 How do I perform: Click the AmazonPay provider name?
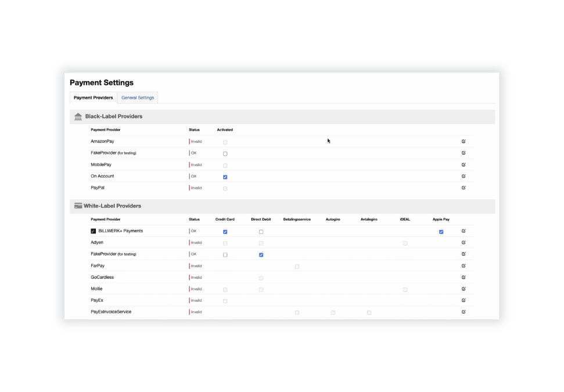pos(102,141)
